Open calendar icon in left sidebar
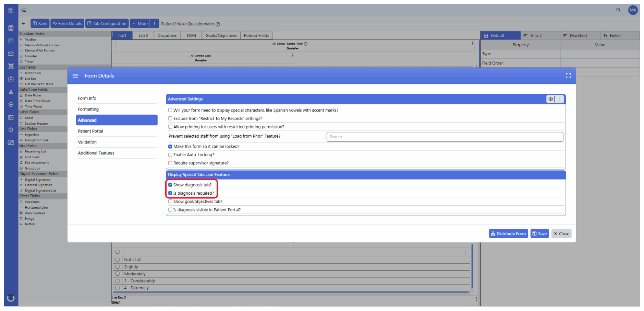The height and width of the screenshot is (311, 644). click(x=11, y=41)
